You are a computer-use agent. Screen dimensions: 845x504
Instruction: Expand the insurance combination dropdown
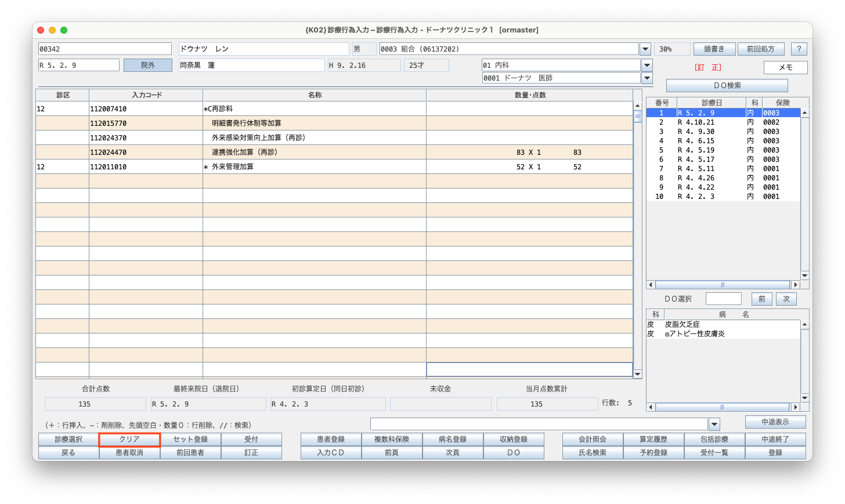645,49
